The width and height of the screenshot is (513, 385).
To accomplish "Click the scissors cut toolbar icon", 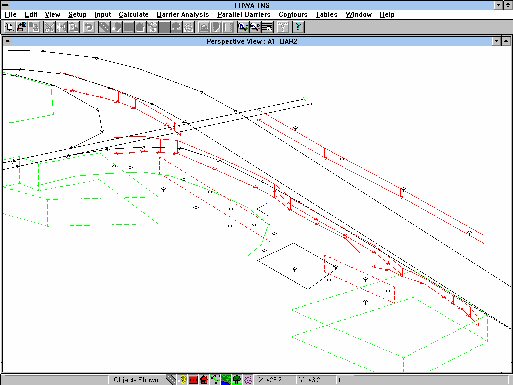I will point(49,27).
